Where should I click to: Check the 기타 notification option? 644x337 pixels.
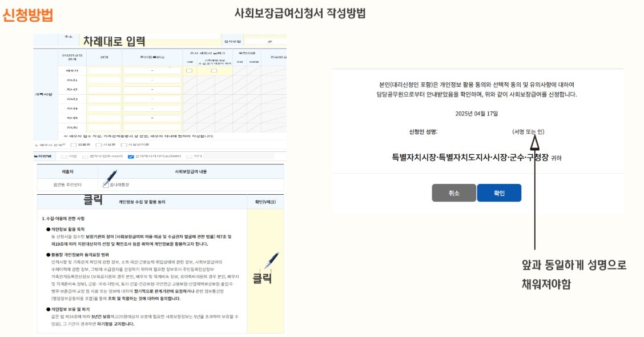[x=188, y=156]
